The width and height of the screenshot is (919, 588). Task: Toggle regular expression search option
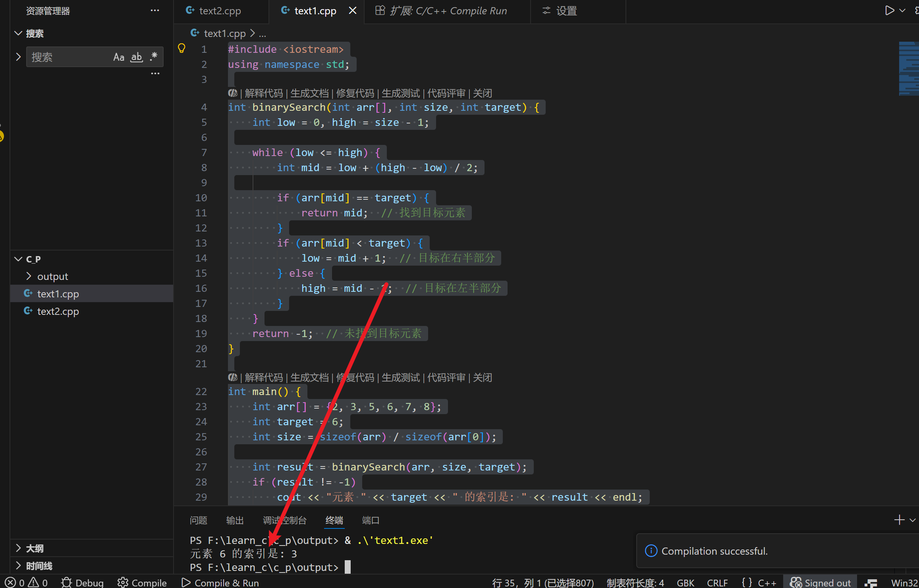[154, 57]
